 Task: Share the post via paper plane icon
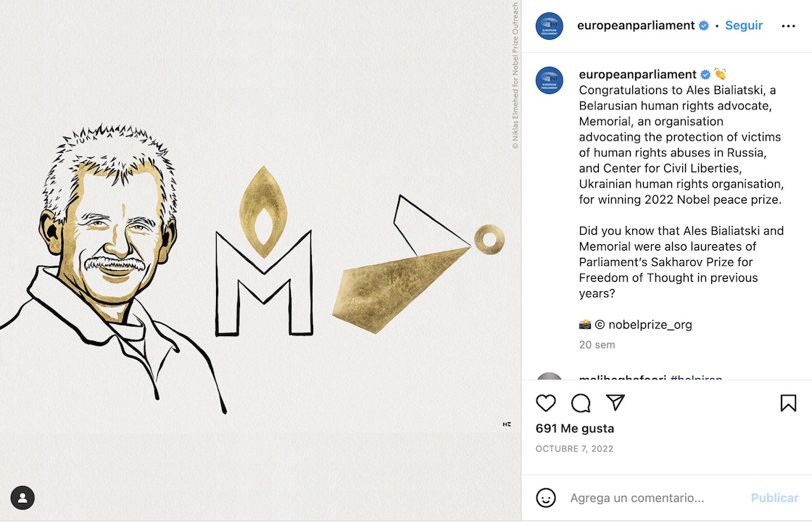tap(616, 403)
